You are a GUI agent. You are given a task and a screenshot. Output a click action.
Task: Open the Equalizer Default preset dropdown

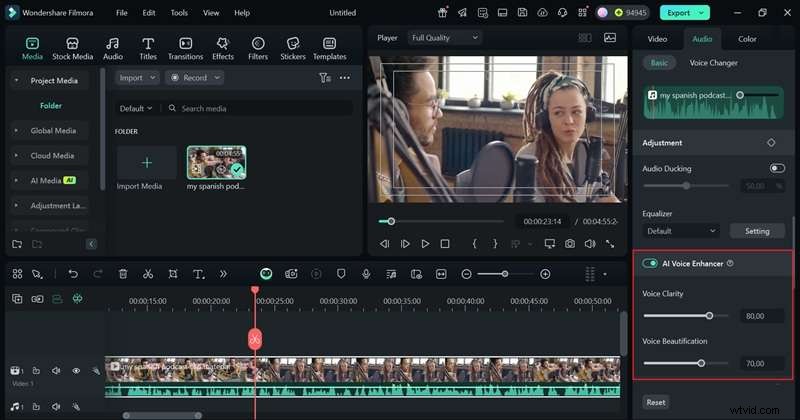click(x=680, y=231)
